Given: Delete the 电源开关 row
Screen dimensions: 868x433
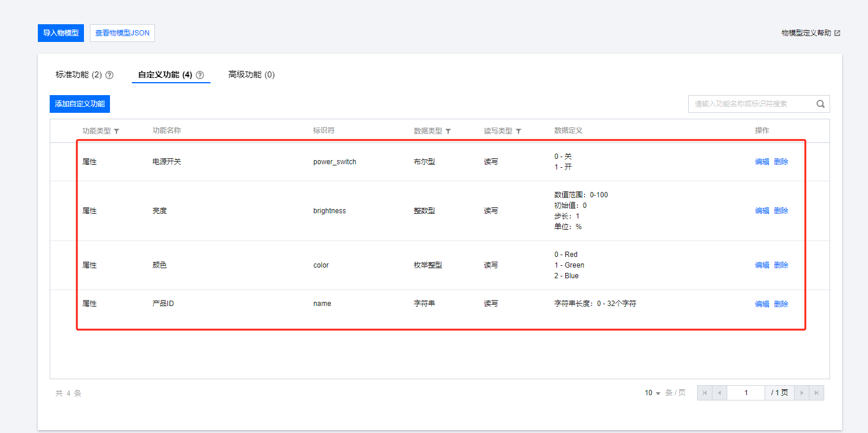Looking at the screenshot, I should [781, 162].
